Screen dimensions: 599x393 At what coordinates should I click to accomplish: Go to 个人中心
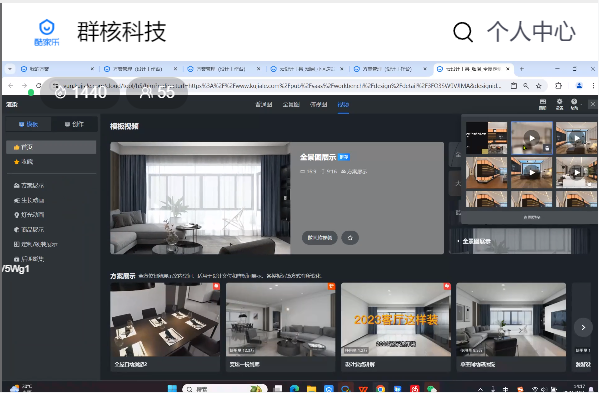pyautogui.click(x=531, y=32)
